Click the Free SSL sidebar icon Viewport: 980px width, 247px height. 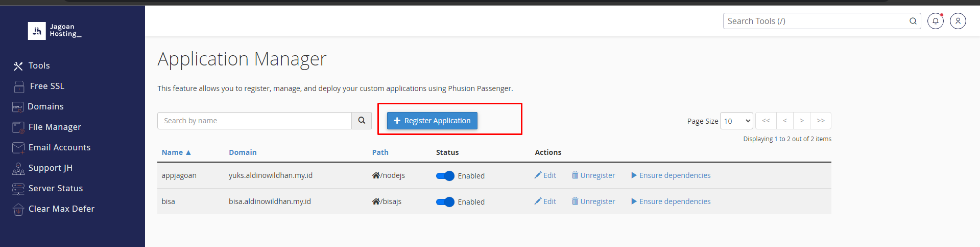pyautogui.click(x=19, y=86)
